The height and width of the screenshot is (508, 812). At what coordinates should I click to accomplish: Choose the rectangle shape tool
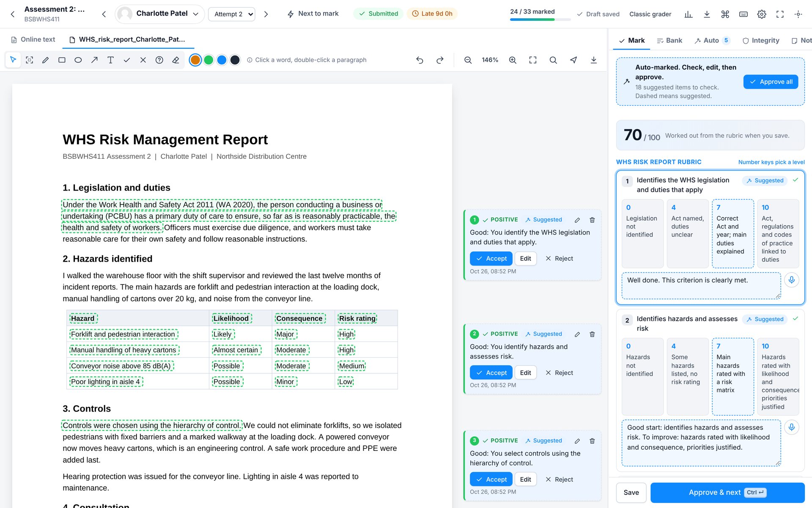pos(62,60)
